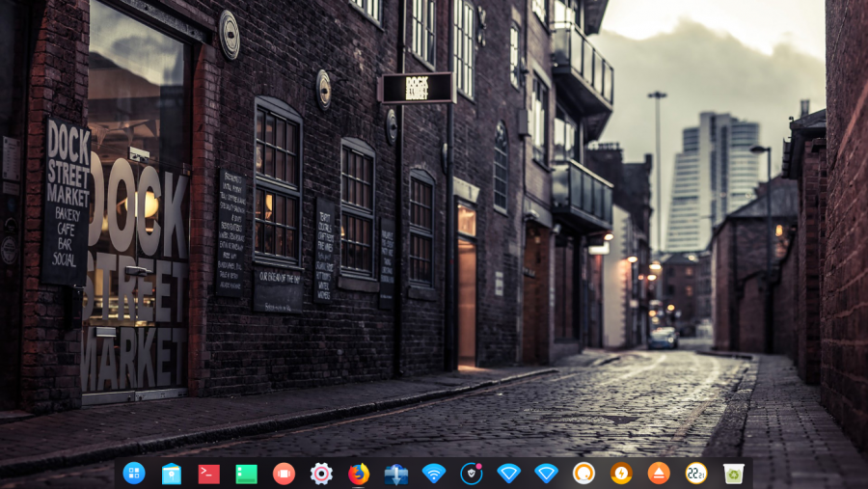Click the orange eject disk mount icon
The image size is (868, 489).
click(x=659, y=474)
